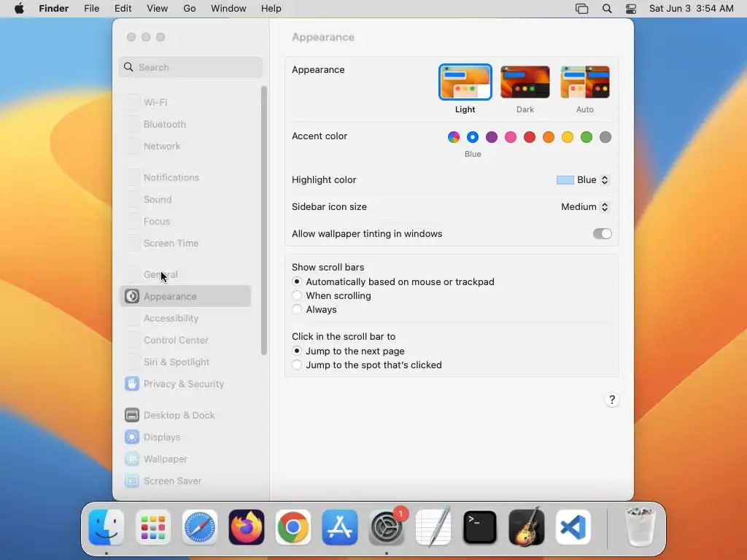The height and width of the screenshot is (560, 747).
Task: Open Launchpad from the Dock
Action: 153,527
